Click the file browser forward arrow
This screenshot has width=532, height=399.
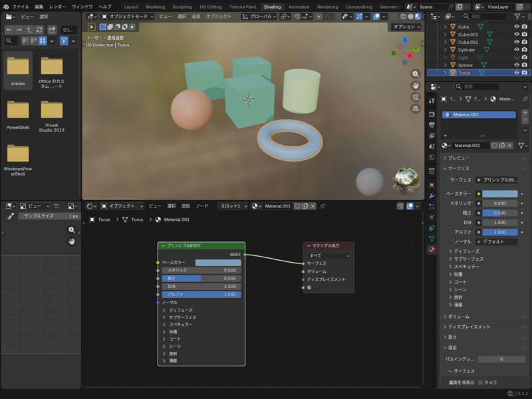coord(19,30)
